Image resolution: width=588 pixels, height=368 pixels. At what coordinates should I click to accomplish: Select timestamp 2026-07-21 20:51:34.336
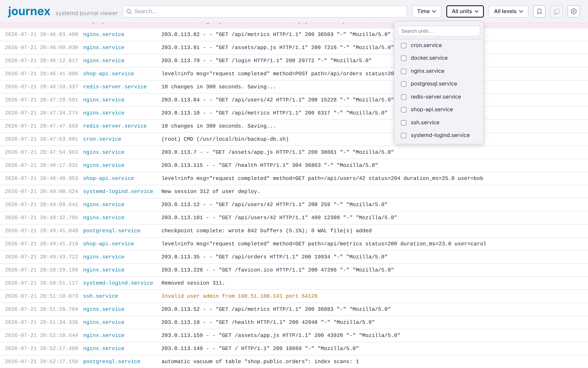pos(41,322)
